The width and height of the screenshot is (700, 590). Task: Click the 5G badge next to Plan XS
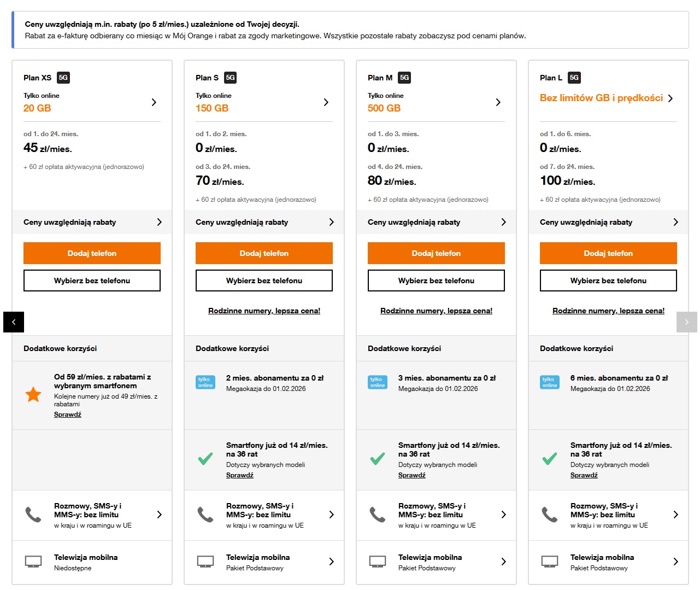click(63, 78)
